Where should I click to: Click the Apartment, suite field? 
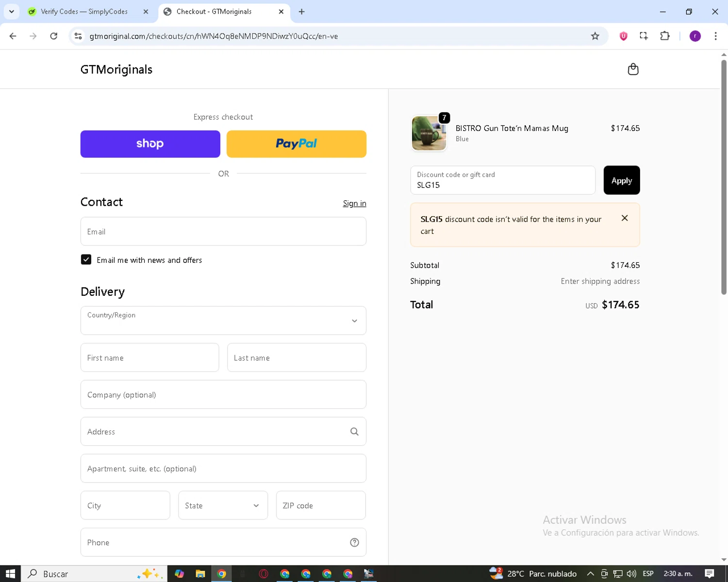pos(223,468)
